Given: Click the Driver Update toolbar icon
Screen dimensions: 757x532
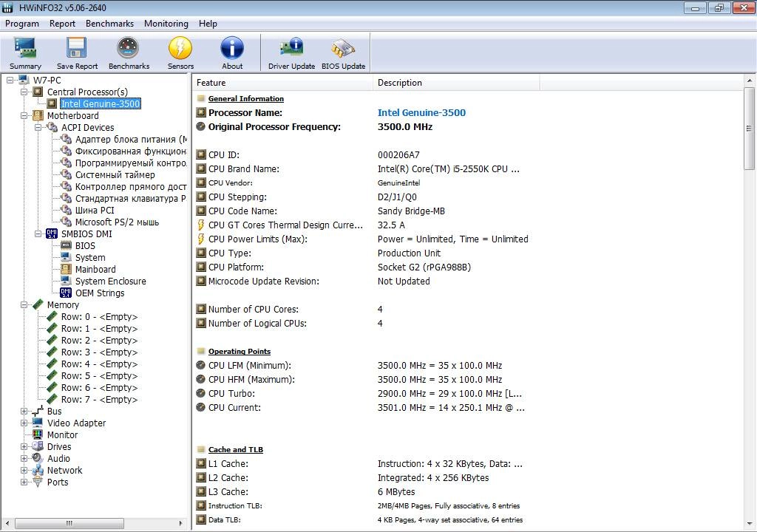Looking at the screenshot, I should [x=291, y=48].
